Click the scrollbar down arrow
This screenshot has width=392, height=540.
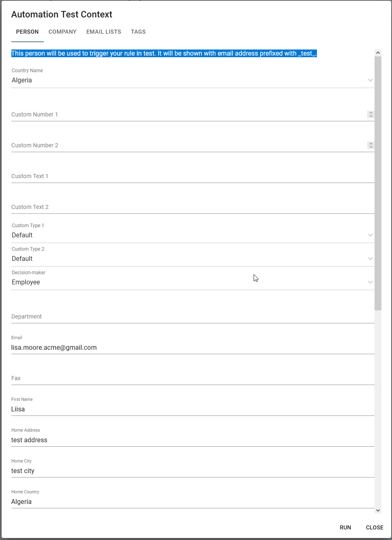pos(378,510)
